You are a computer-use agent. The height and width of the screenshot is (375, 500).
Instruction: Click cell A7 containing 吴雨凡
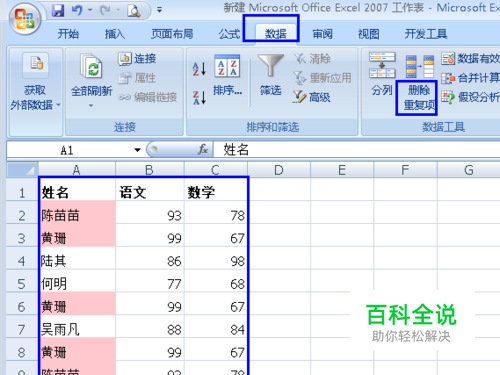tap(77, 327)
